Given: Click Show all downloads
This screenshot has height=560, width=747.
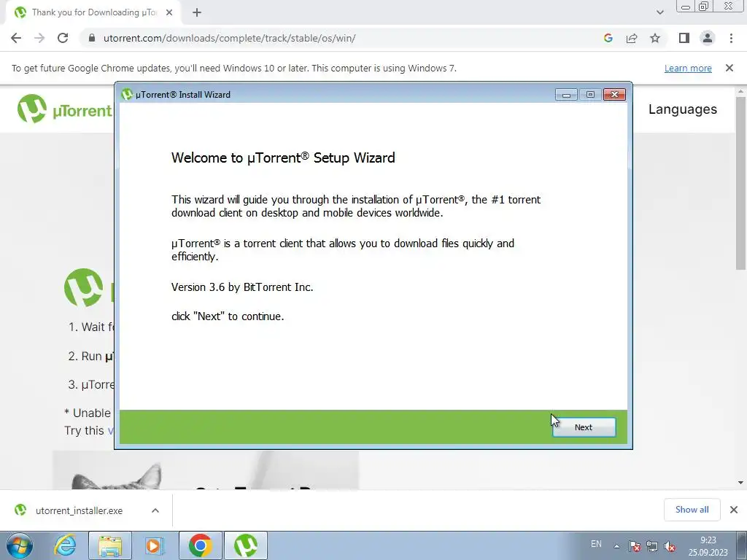Looking at the screenshot, I should (x=692, y=510).
